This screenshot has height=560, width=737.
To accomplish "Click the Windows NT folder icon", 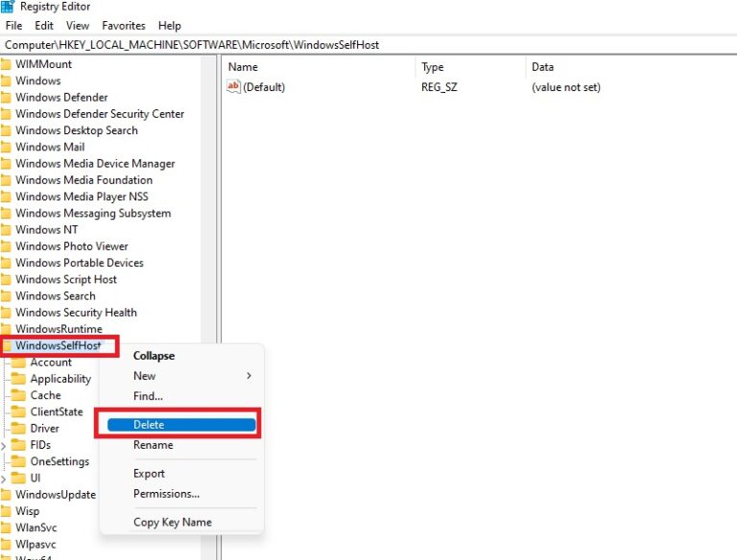I will pyautogui.click(x=6, y=230).
